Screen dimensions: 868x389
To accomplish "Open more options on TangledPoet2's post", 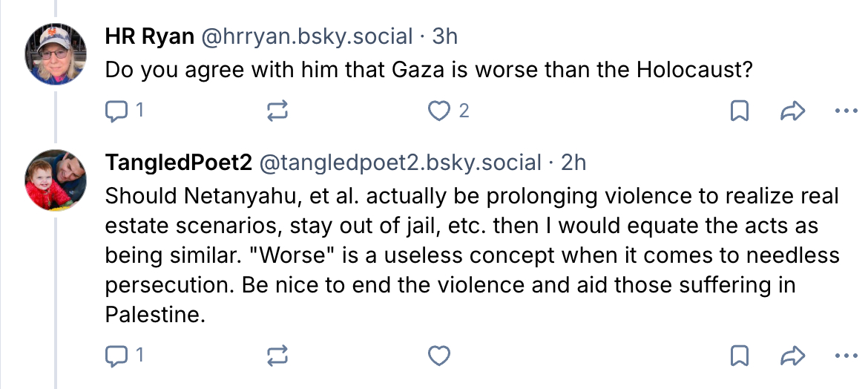I will click(x=846, y=356).
